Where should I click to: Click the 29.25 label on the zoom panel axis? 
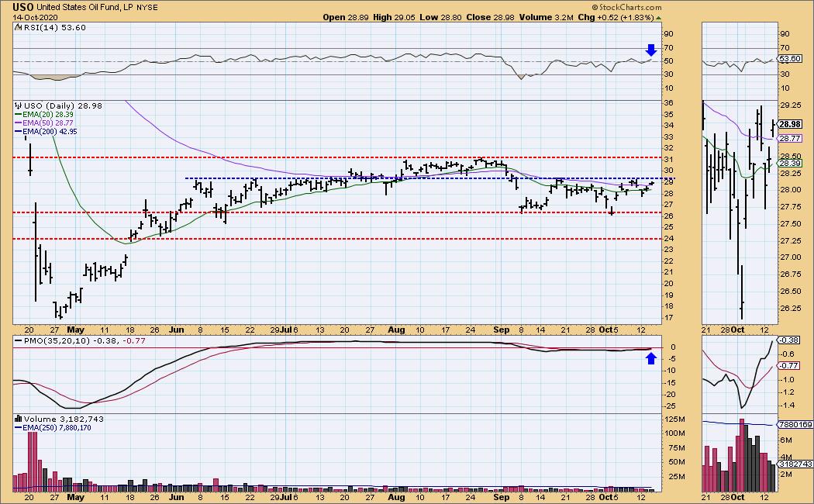click(791, 105)
